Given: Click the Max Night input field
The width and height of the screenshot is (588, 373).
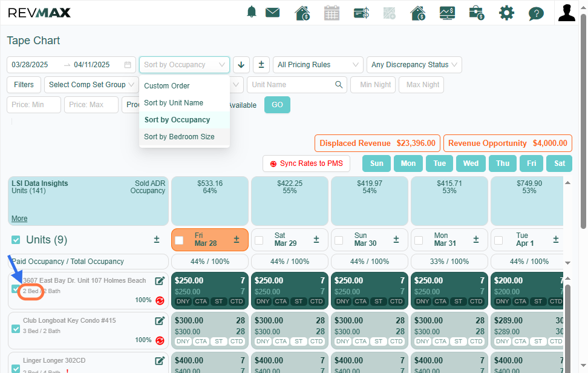Looking at the screenshot, I should tap(422, 85).
